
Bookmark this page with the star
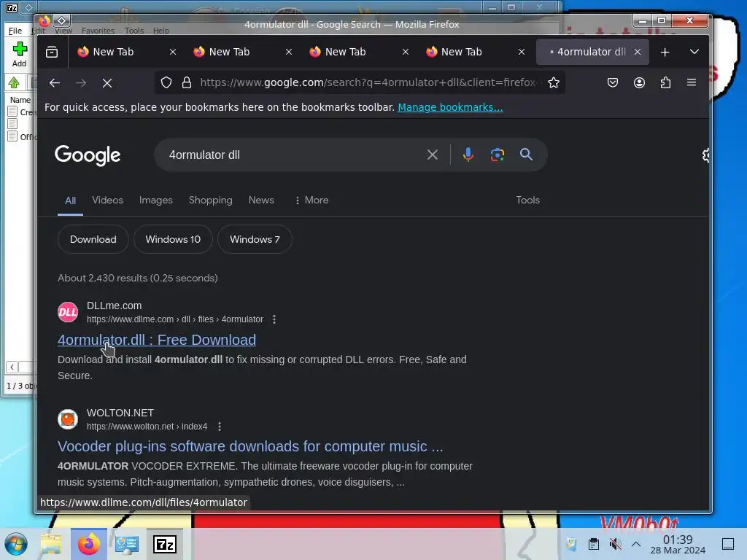click(x=553, y=82)
